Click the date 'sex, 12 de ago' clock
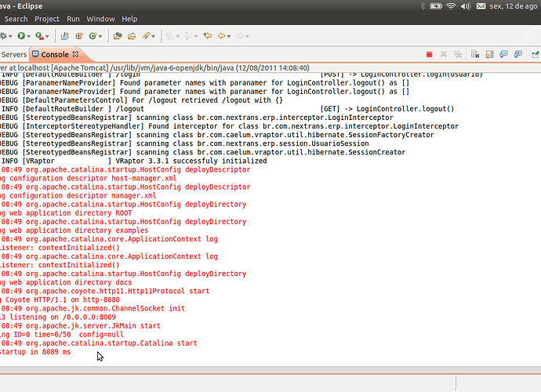 coord(514,6)
